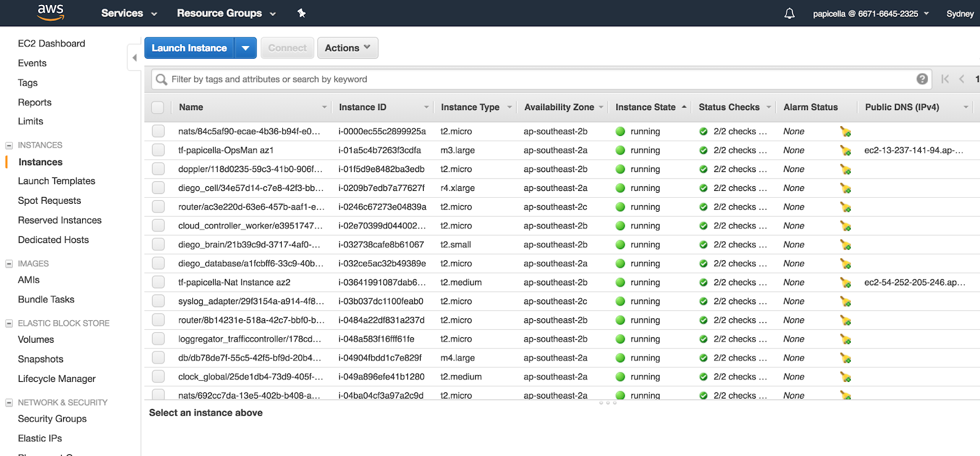
Task: Open Launch Templates in sidebar
Action: [56, 181]
